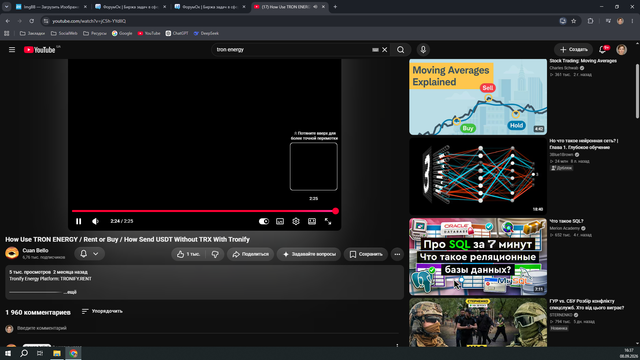Run search with the magnifier button

pyautogui.click(x=400, y=50)
